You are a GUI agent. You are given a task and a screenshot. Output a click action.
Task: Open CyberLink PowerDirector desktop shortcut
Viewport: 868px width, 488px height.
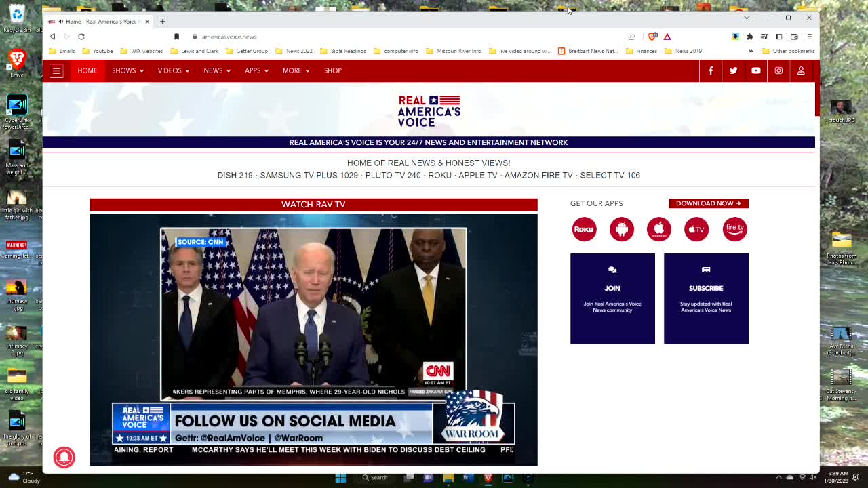pos(17,112)
